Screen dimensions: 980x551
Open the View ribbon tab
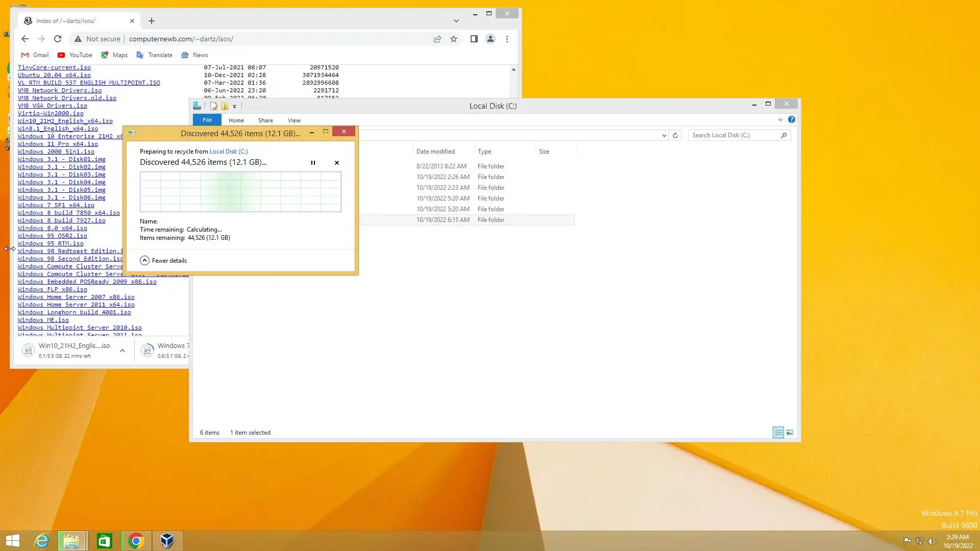pos(294,120)
